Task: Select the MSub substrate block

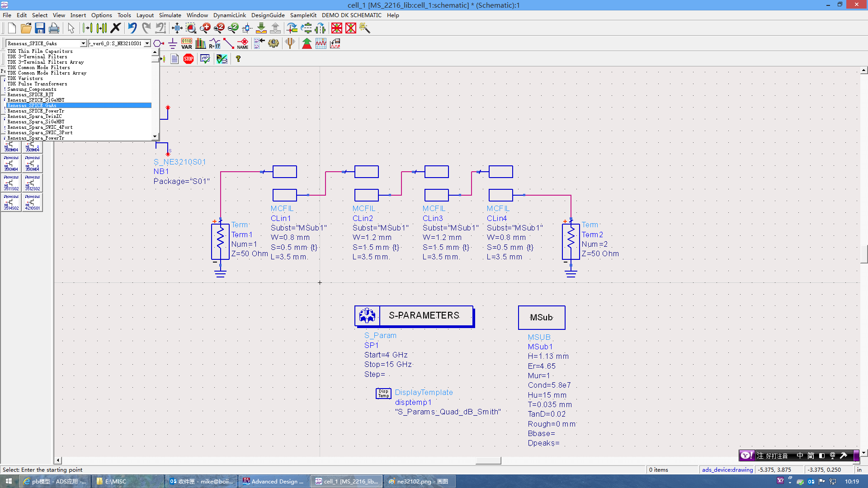Action: click(542, 317)
